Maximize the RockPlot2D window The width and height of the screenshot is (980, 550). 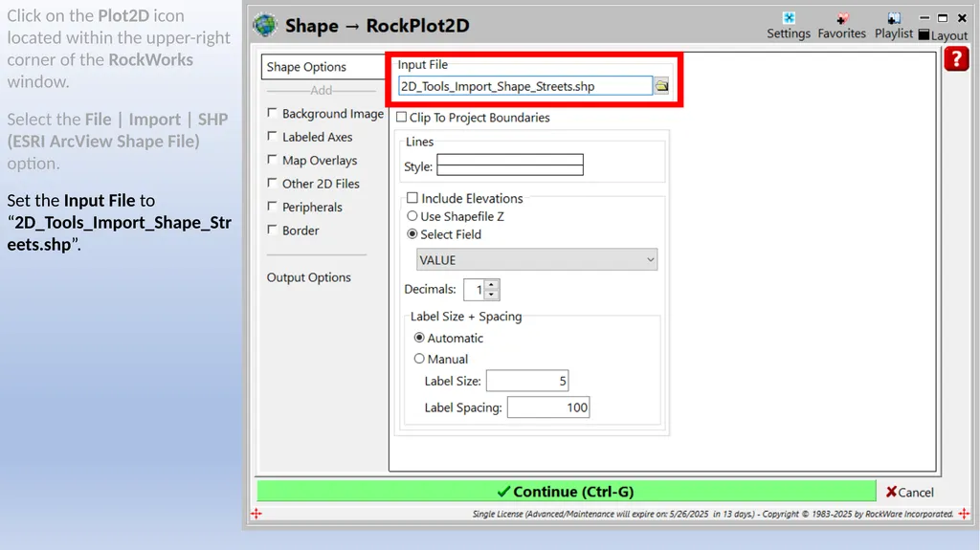943,18
